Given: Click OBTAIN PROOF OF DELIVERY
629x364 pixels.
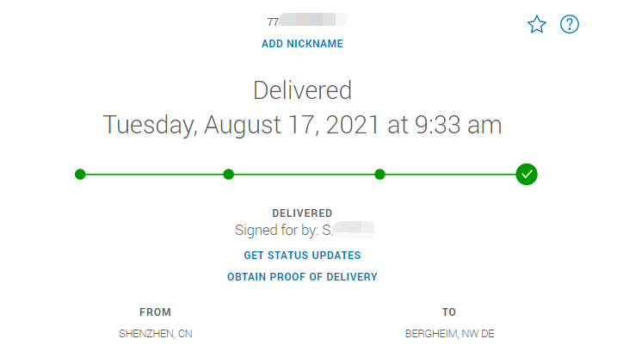Looking at the screenshot, I should point(303,277).
